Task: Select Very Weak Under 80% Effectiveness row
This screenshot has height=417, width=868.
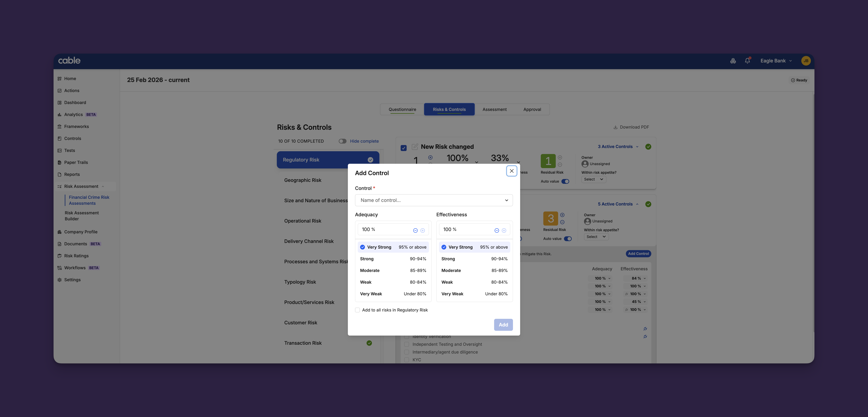Action: (474, 294)
